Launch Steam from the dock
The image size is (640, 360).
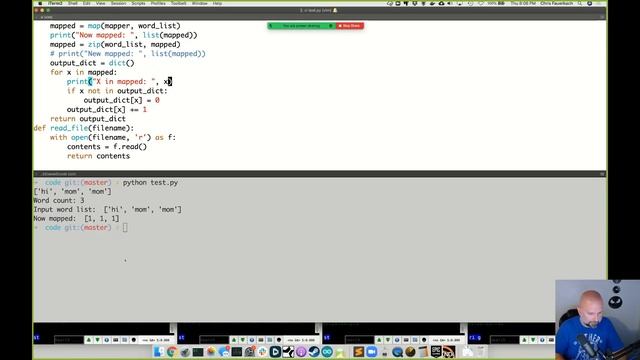(314, 351)
